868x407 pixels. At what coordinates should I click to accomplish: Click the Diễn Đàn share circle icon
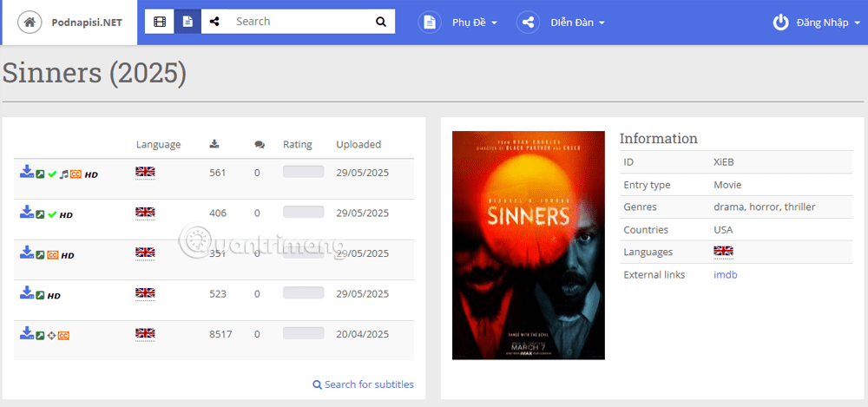click(x=528, y=23)
